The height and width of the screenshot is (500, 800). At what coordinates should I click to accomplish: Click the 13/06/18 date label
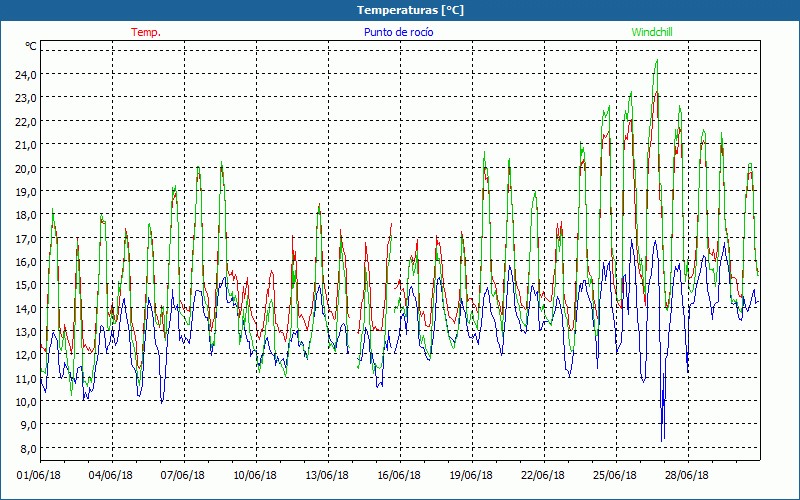tap(327, 475)
